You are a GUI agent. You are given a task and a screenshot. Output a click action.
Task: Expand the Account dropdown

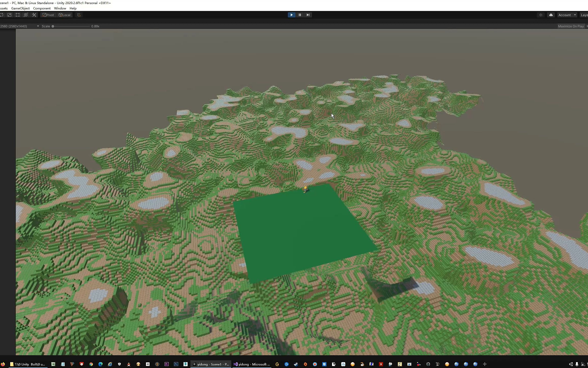coord(567,15)
